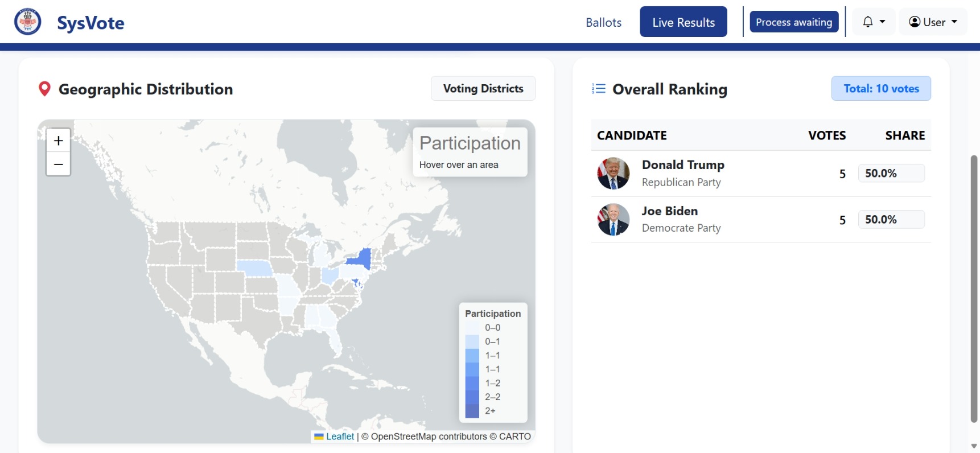Zoom out the map with minus button
Screen dimensions: 980x453
click(58, 164)
